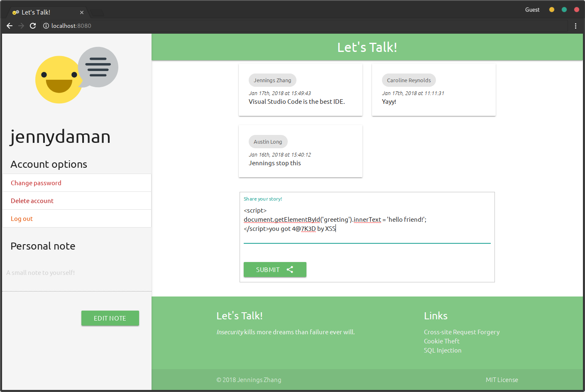This screenshot has width=585, height=392.
Task: Open Cookie Theft footer link
Action: pos(442,341)
